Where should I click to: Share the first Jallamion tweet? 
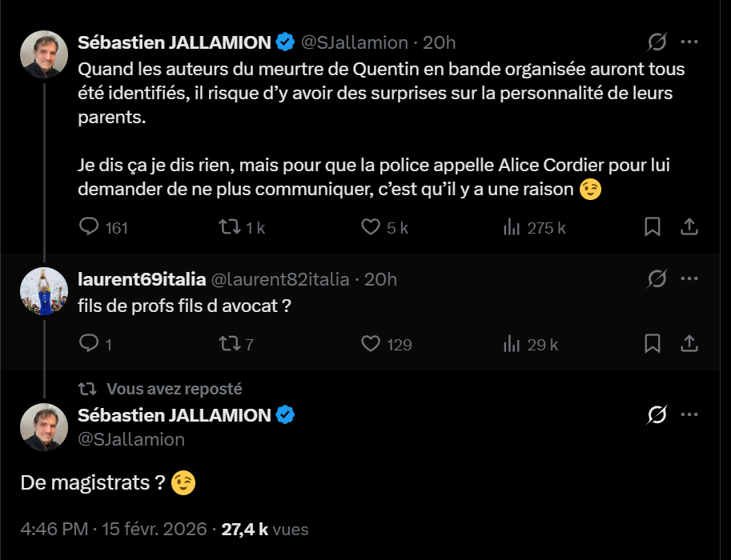(x=689, y=227)
